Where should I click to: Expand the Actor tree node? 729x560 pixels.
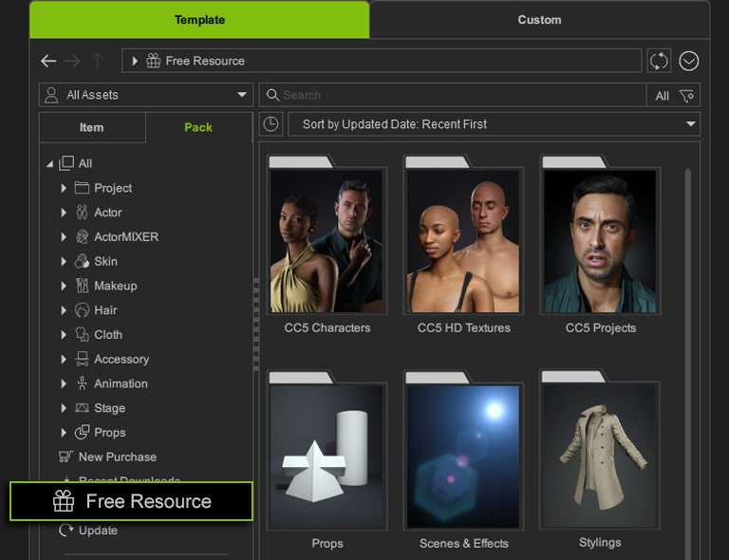click(x=64, y=213)
